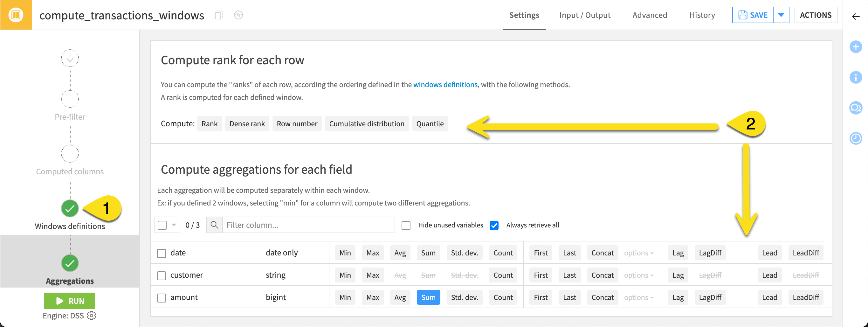Image resolution: width=868 pixels, height=327 pixels.
Task: Check the amount column checkbox
Action: (x=162, y=298)
